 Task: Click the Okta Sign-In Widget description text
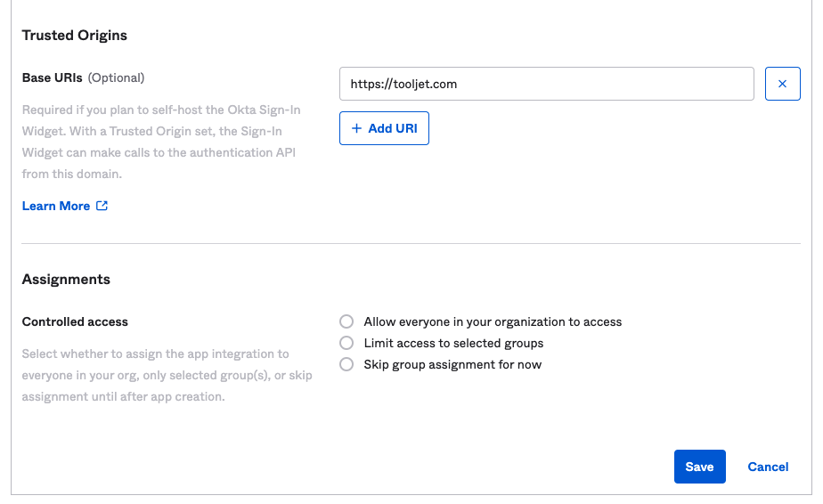click(x=159, y=142)
